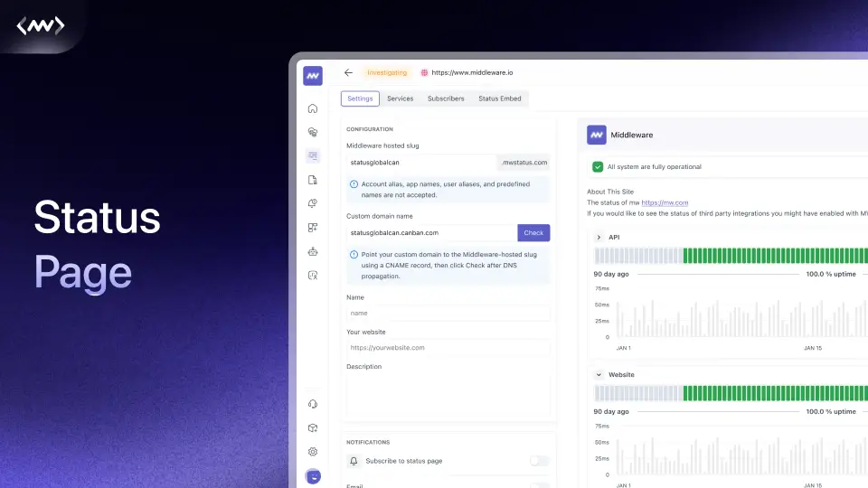Click the Middleware logo in the sidebar
Screen dimensions: 868x488
(313, 76)
